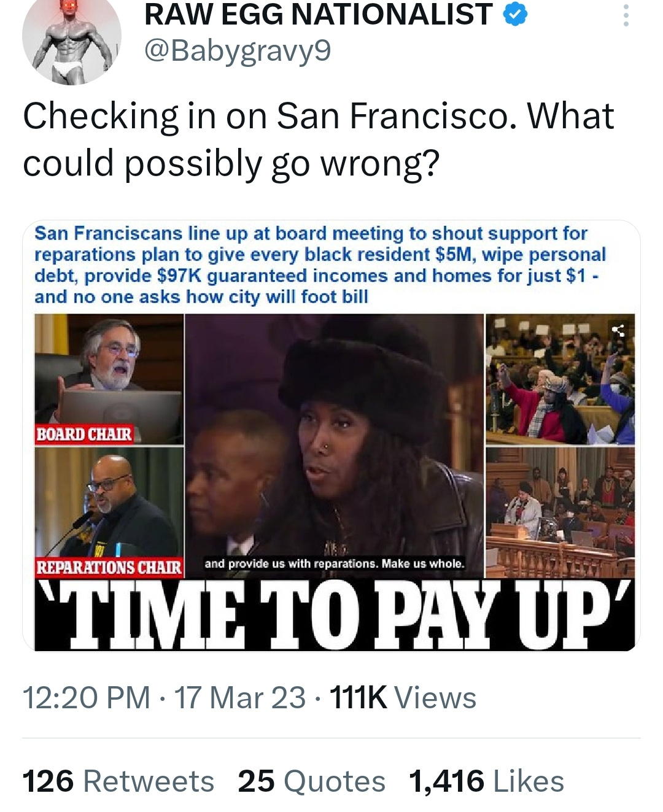Screen dimensions: 663x812
Task: View the 25 Quotes list
Action: [312, 781]
